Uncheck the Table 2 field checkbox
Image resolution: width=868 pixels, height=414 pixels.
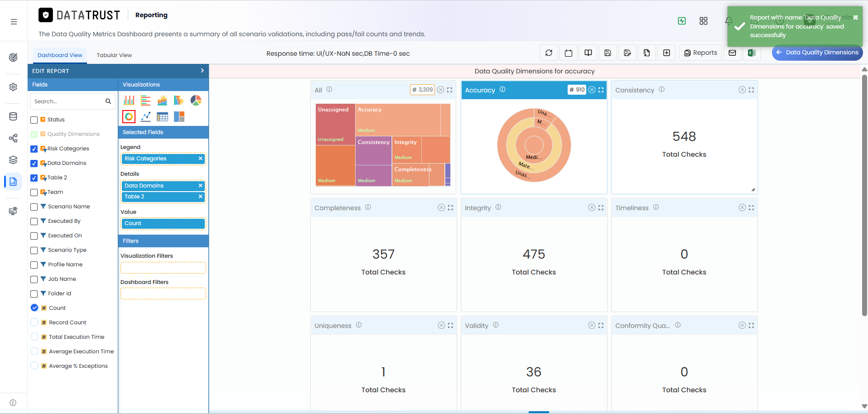point(34,178)
